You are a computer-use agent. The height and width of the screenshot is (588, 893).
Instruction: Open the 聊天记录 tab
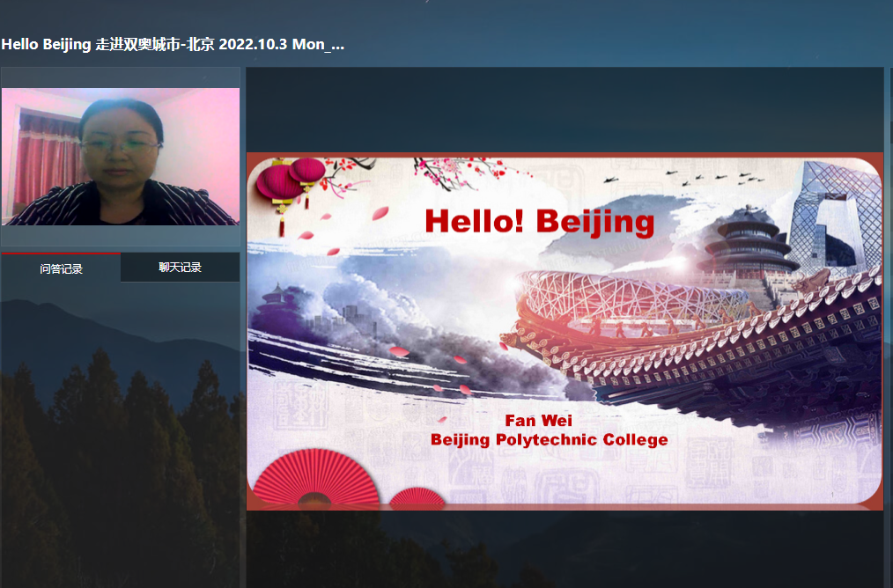tap(180, 267)
